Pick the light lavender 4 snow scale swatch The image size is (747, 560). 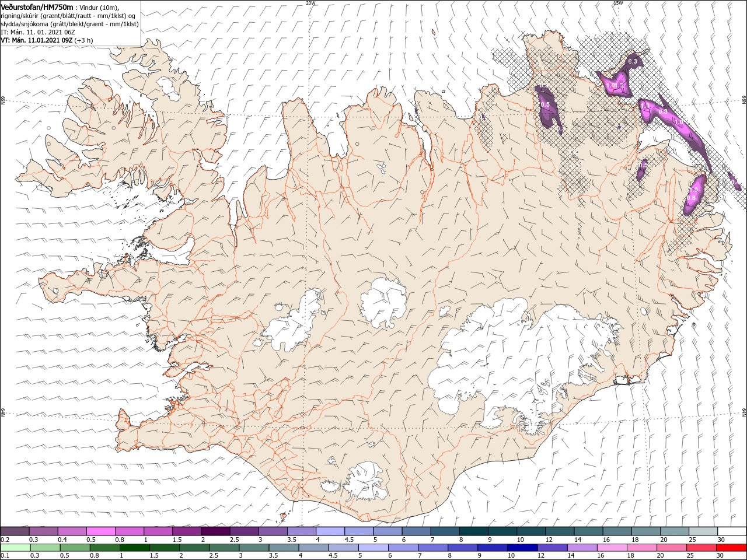pyautogui.click(x=330, y=531)
